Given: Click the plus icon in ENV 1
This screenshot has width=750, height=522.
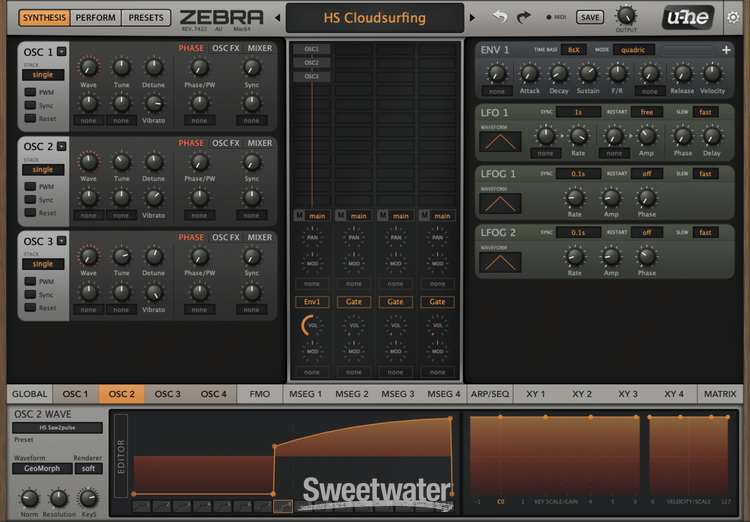Looking at the screenshot, I should pos(726,50).
